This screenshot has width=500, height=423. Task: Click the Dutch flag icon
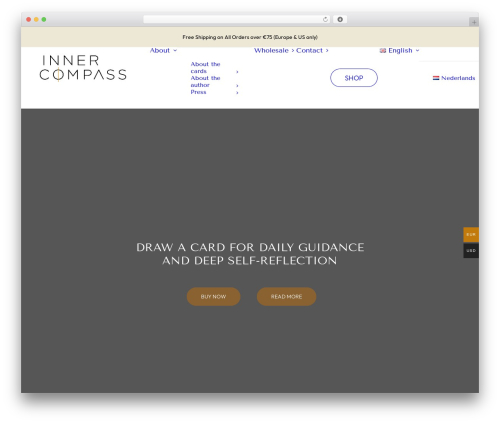436,78
